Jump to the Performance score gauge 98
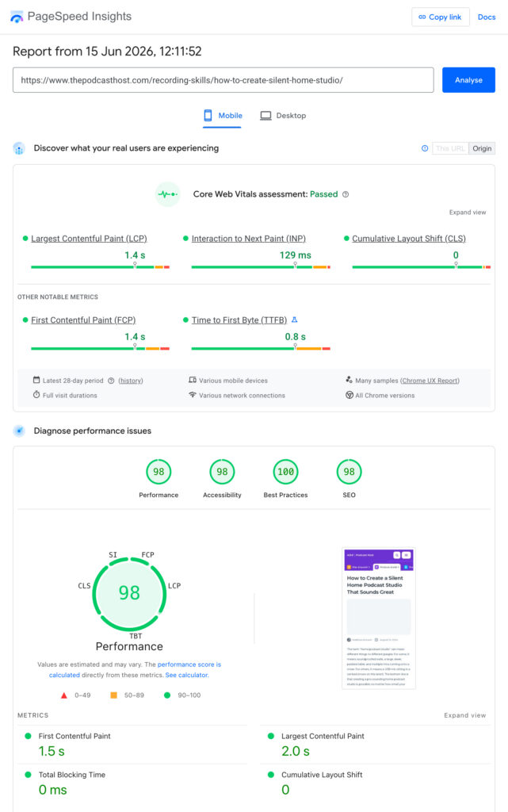 pyautogui.click(x=159, y=472)
